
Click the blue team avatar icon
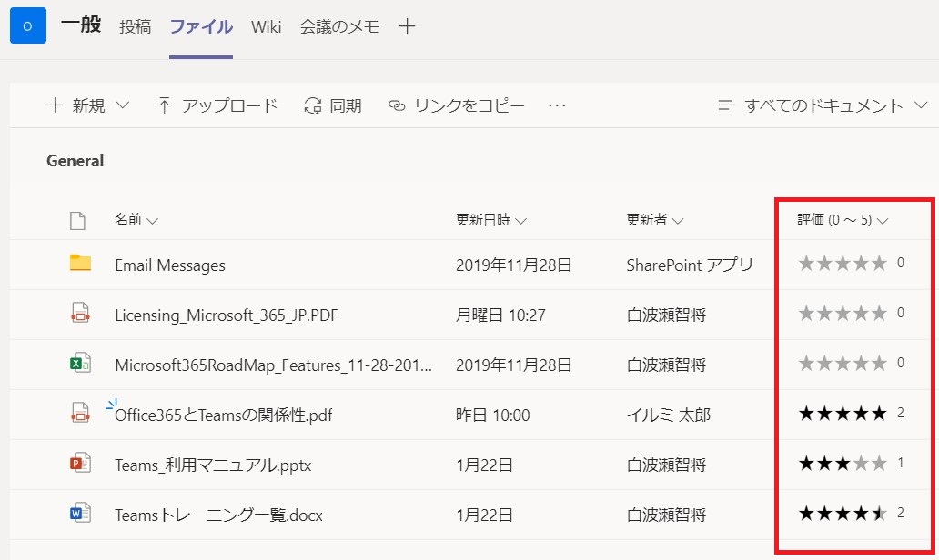(x=27, y=26)
